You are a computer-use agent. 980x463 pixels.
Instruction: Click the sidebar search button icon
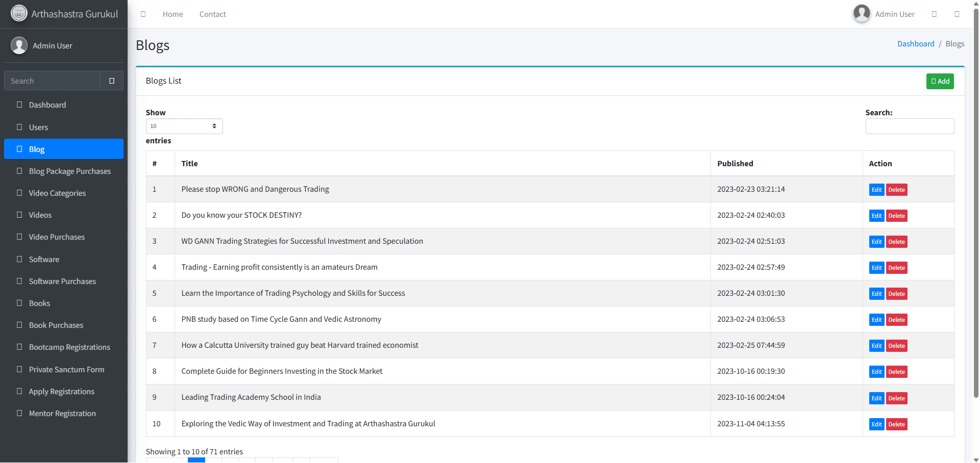[x=112, y=81]
